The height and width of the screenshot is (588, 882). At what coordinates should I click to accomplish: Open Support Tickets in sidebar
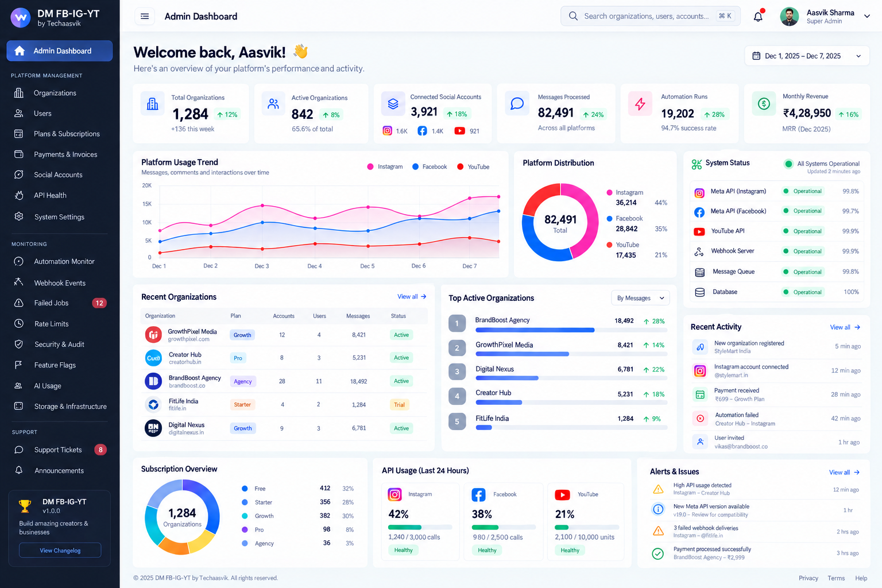click(x=60, y=450)
